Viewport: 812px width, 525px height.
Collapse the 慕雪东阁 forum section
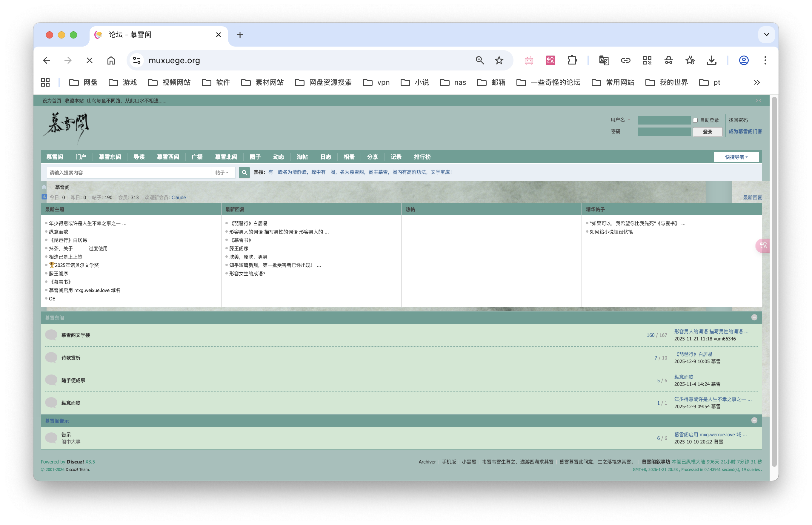[x=754, y=317]
